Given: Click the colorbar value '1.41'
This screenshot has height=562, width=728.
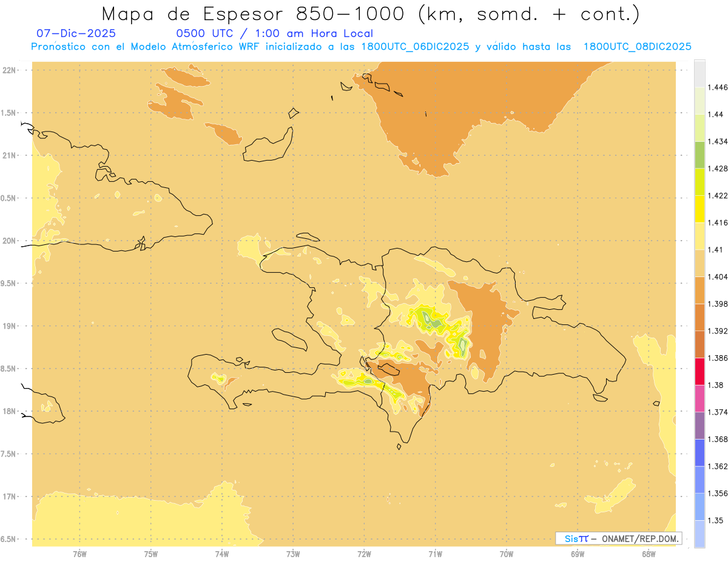Looking at the screenshot, I should point(715,250).
